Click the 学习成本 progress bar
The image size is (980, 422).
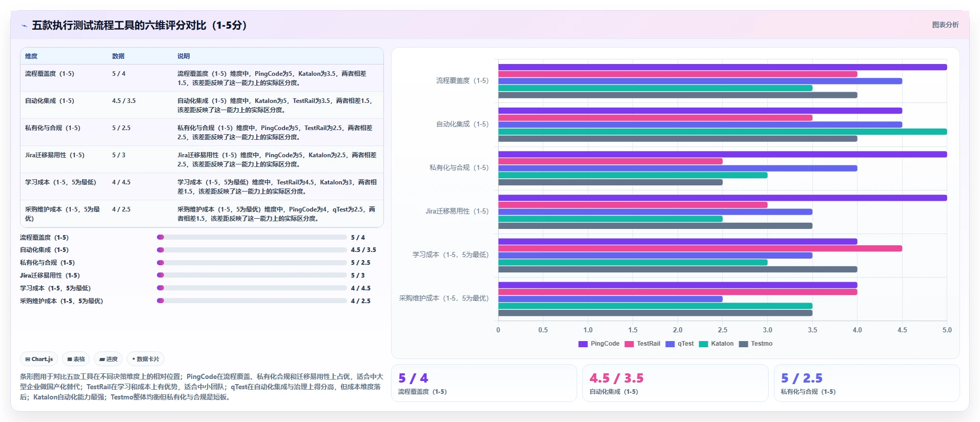coord(252,288)
